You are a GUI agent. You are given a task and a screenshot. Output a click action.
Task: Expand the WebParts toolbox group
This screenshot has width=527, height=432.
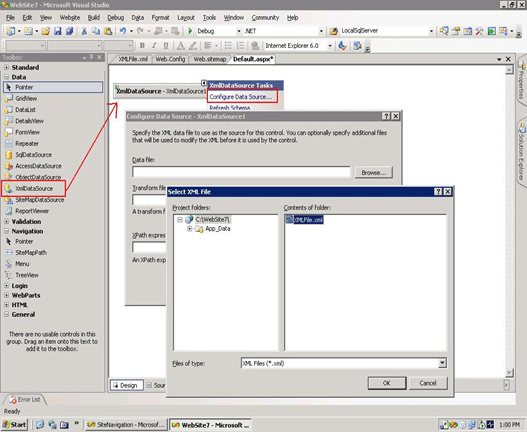(6, 295)
